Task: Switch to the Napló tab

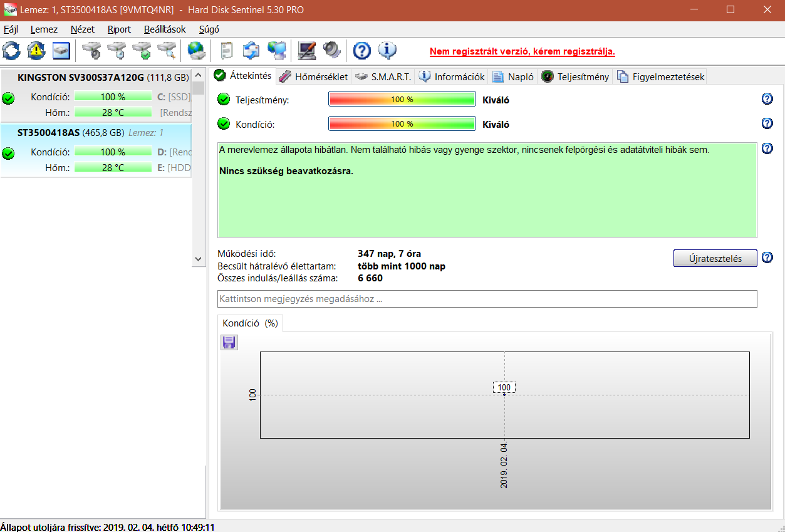Action: pos(513,76)
